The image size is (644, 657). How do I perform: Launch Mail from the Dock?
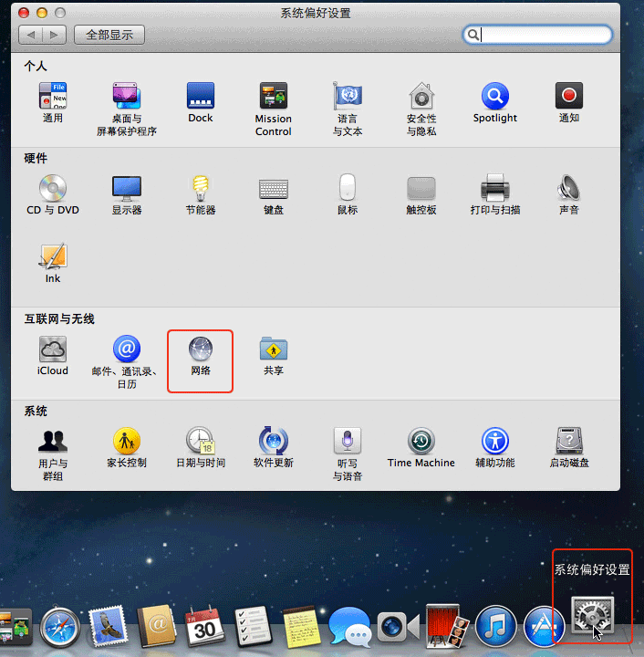click(x=108, y=627)
